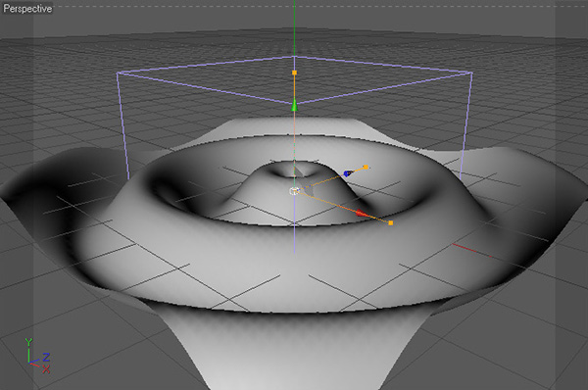Click the red X letter in axis indicator

click(x=46, y=369)
